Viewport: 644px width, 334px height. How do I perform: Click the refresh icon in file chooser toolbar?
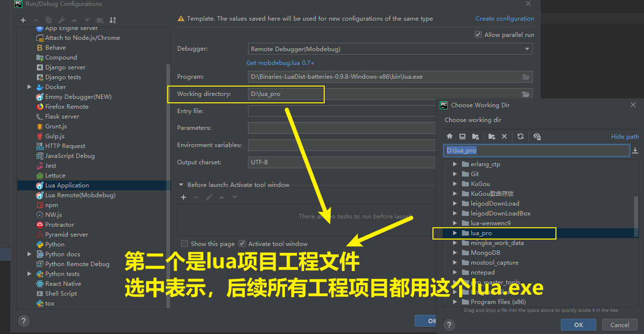pos(521,136)
